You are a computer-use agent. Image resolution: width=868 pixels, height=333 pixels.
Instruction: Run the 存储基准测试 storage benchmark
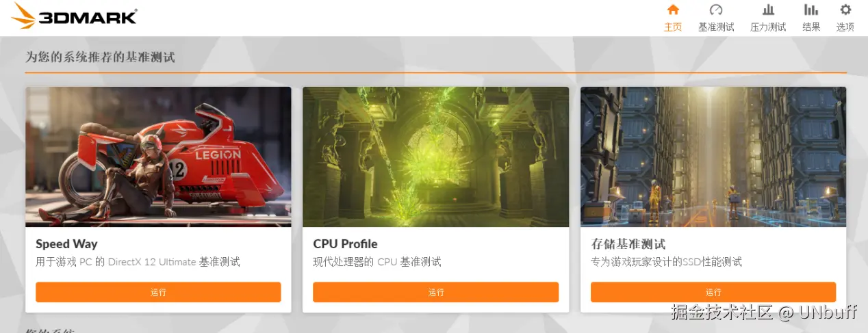(x=713, y=292)
